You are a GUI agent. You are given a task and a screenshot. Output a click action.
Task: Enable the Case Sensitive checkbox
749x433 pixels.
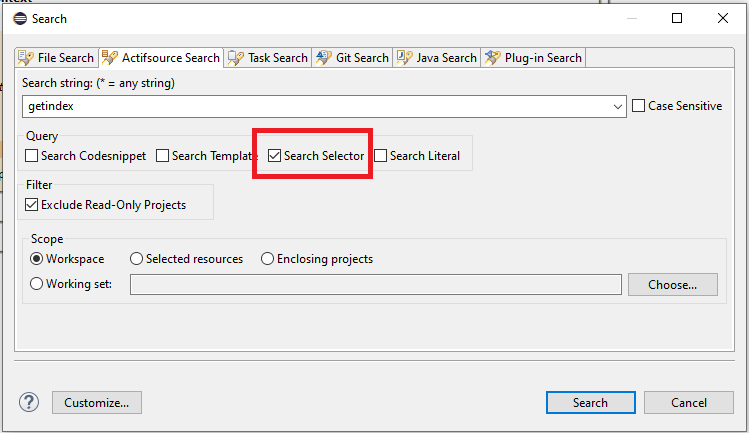[639, 106]
